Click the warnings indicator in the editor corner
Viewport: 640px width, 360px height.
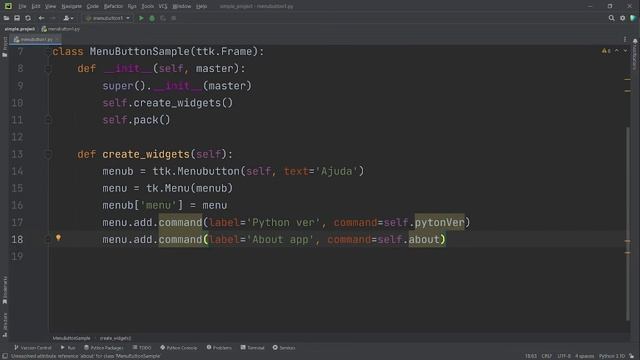click(x=606, y=51)
